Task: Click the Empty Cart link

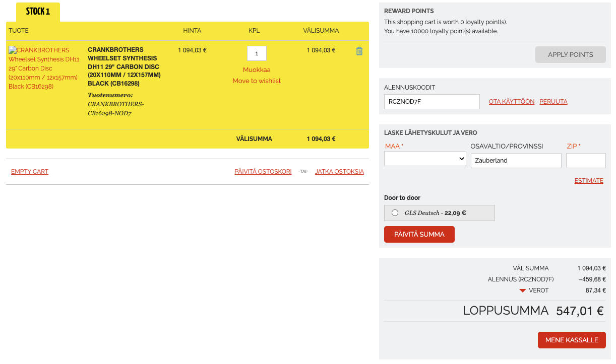Action: pos(30,172)
